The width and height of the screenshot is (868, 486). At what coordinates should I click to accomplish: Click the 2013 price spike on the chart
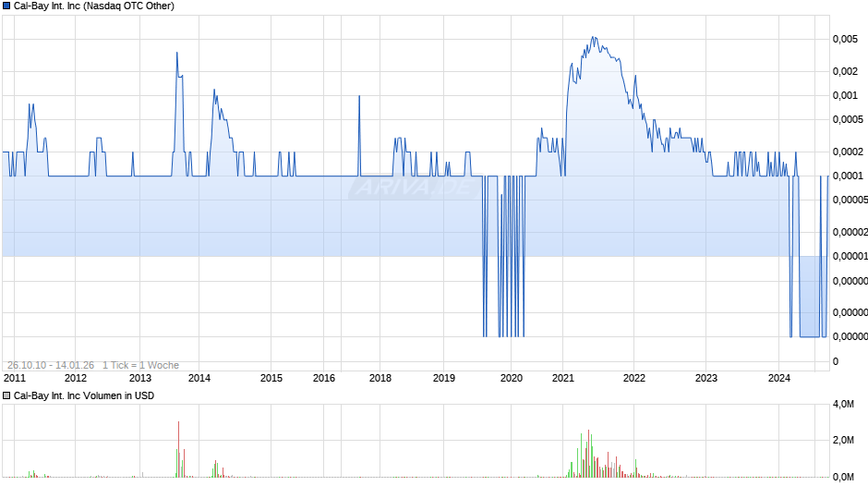pyautogui.click(x=177, y=54)
